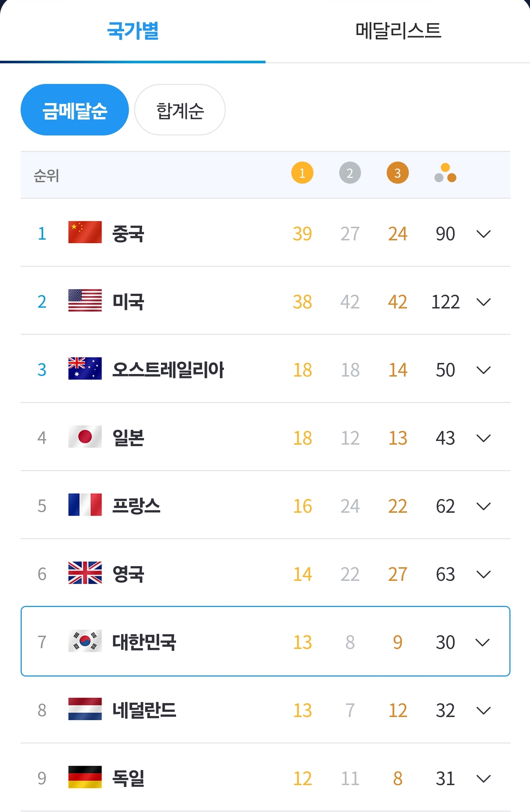Click the China flag icon
Screen dimensions: 530x812
(x=85, y=232)
